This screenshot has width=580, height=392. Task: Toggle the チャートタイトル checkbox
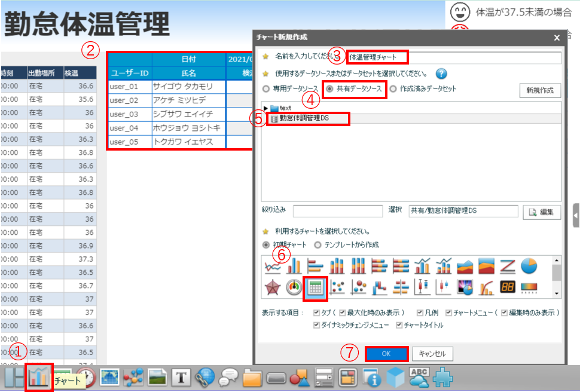[398, 325]
